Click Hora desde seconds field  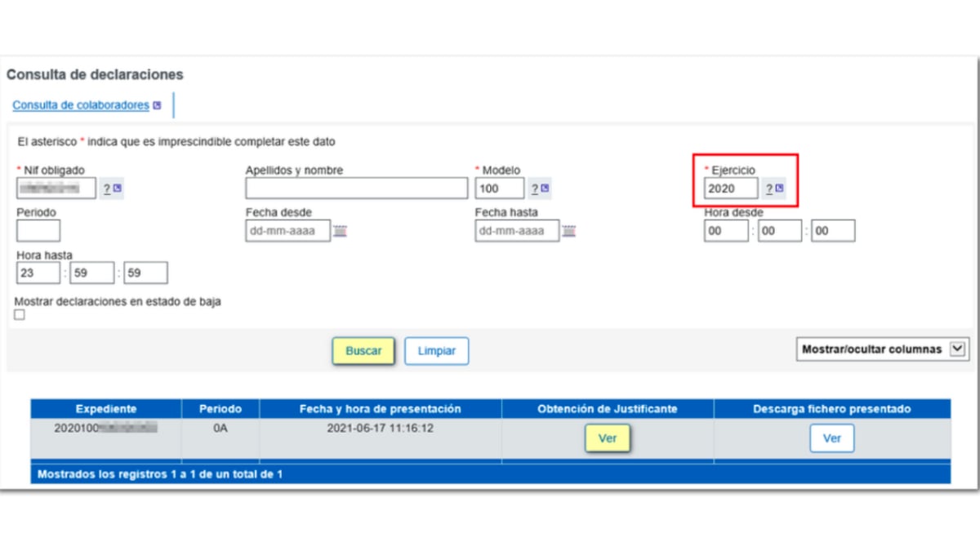tap(833, 231)
